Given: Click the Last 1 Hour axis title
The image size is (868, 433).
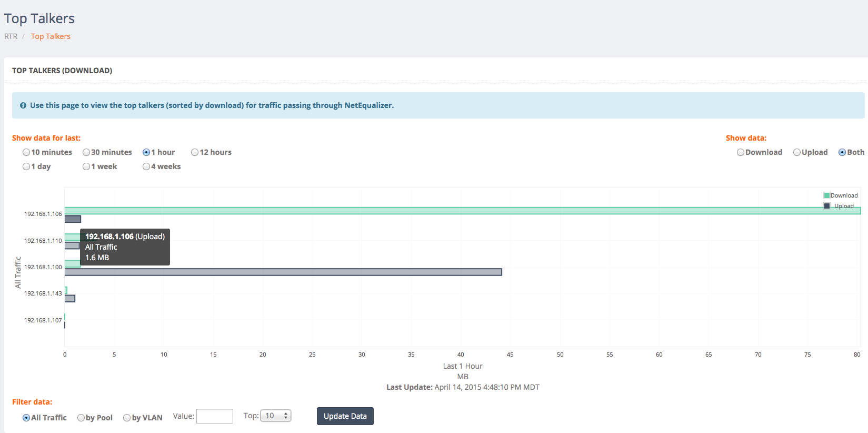Looking at the screenshot, I should (x=463, y=366).
